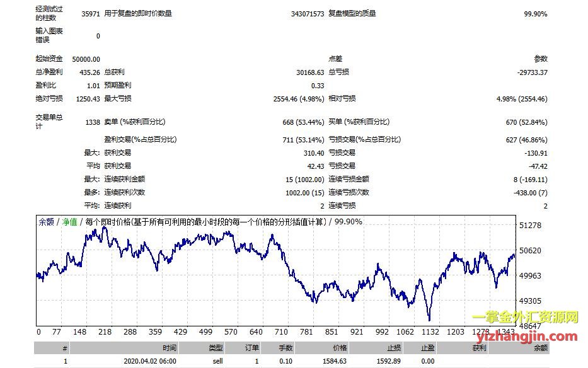Click the 价格 column header
The image size is (588, 368).
[339, 348]
